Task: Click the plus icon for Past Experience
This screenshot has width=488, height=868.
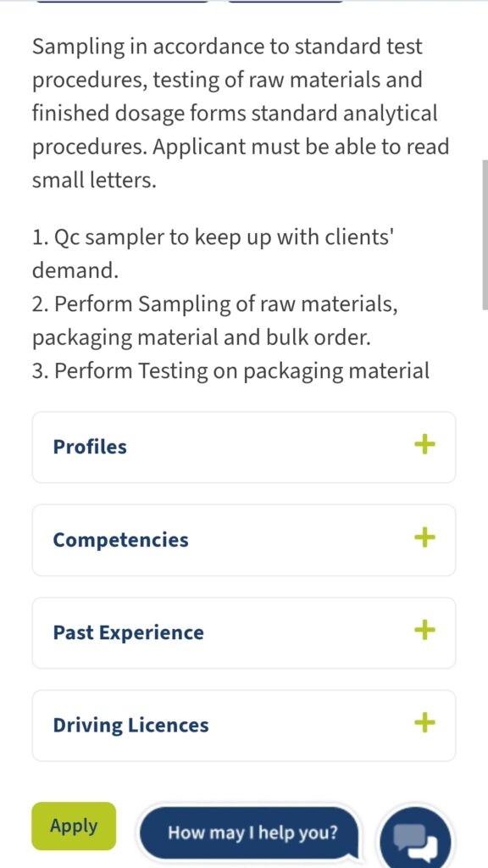Action: click(424, 630)
